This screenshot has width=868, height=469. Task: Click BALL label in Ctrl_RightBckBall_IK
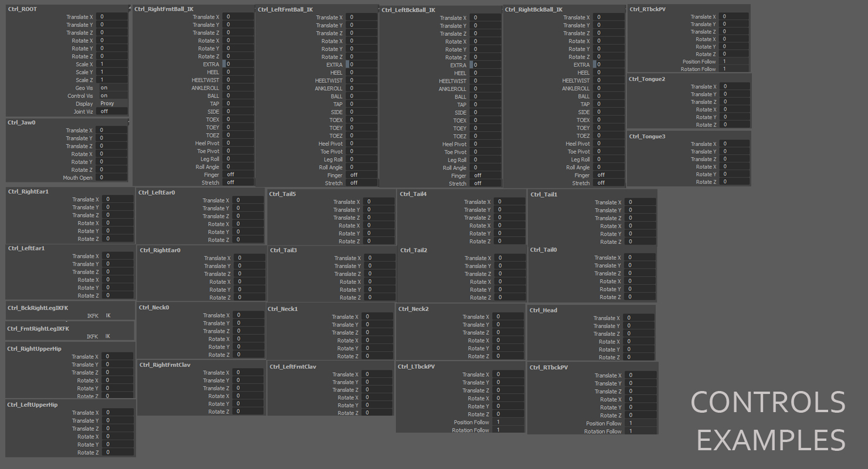[x=584, y=97]
